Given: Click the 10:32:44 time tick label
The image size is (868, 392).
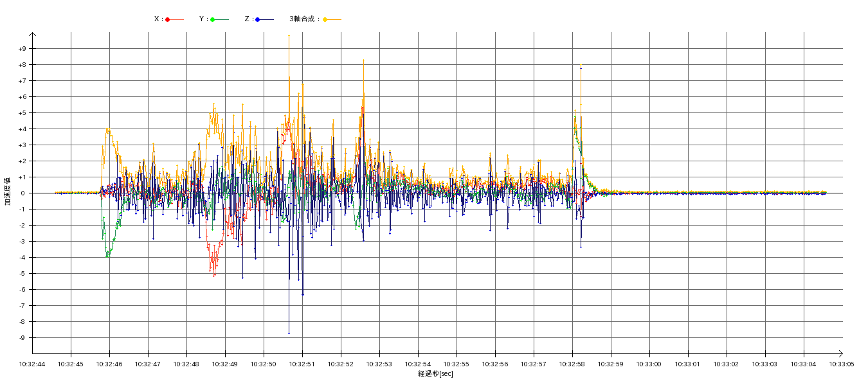Looking at the screenshot, I should pos(32,364).
